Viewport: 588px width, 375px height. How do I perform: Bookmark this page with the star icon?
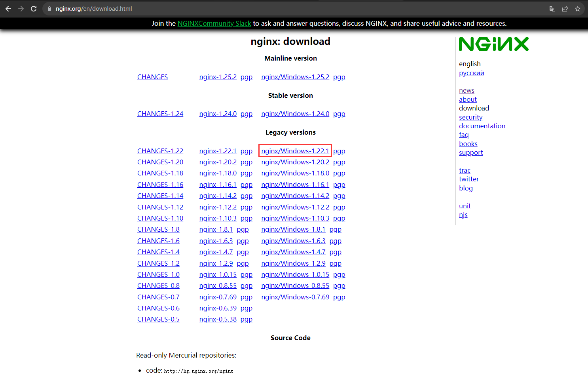tap(578, 9)
